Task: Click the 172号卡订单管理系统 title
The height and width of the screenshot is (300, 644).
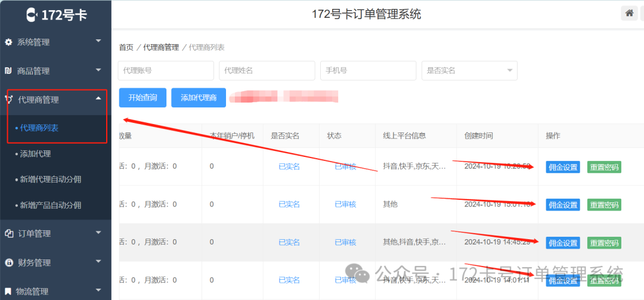Action: pos(366,14)
